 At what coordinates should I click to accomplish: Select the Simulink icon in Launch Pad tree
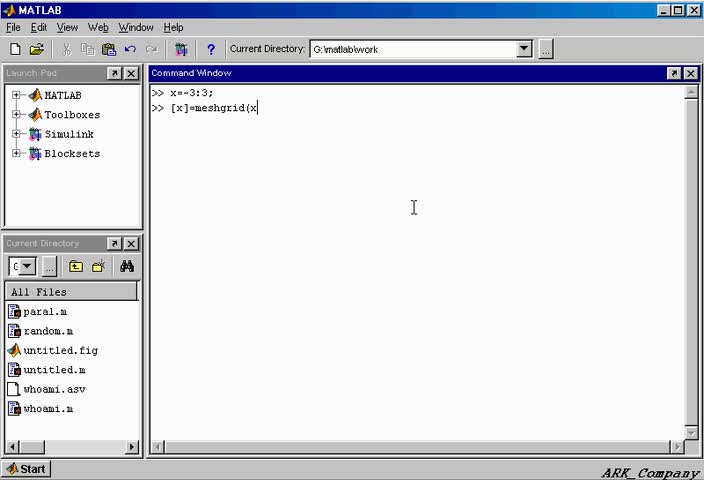click(35, 134)
